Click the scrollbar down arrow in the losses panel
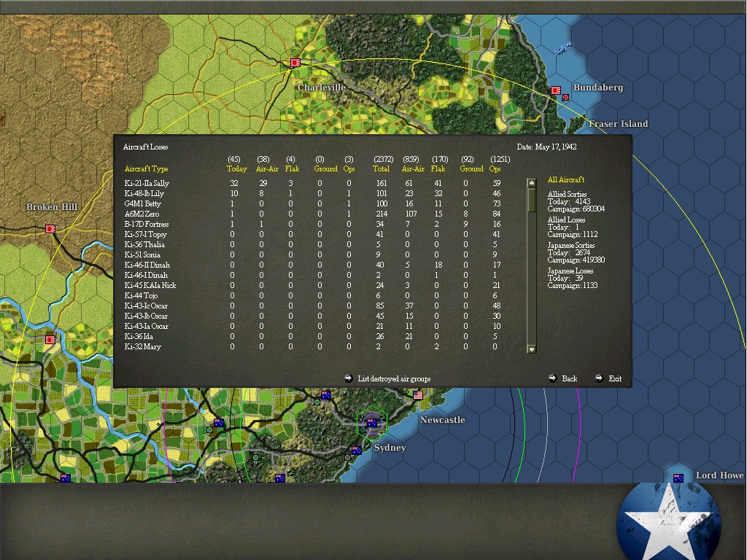This screenshot has height=560, width=747. 532,351
